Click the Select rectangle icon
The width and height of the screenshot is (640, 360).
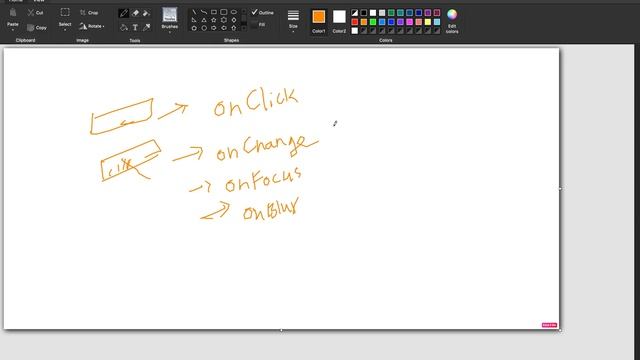click(65, 13)
